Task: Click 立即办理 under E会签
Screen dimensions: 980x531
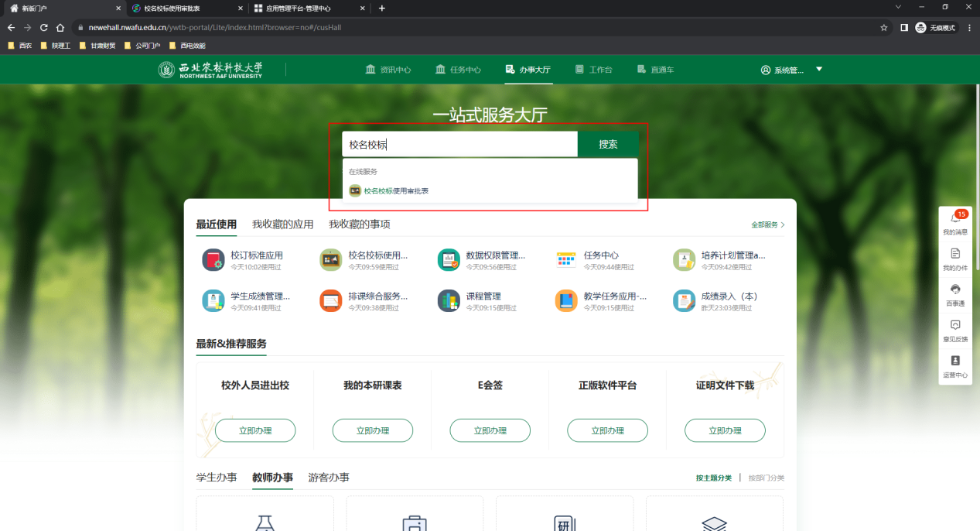Action: [490, 430]
